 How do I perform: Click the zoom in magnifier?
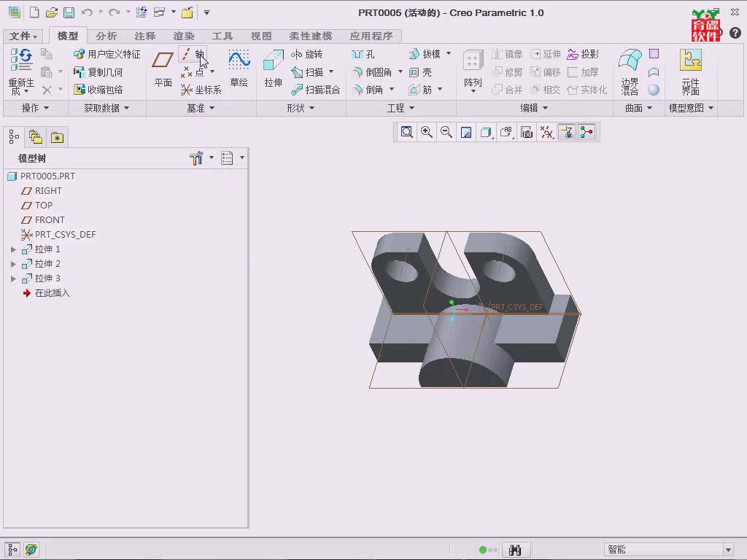[x=426, y=132]
